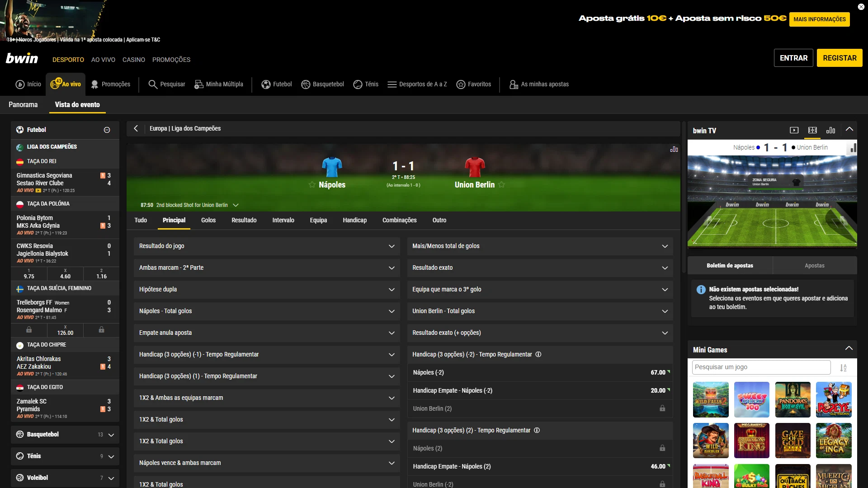Viewport: 868px width, 488px height.
Task: Click the bwin logo
Action: point(22,58)
